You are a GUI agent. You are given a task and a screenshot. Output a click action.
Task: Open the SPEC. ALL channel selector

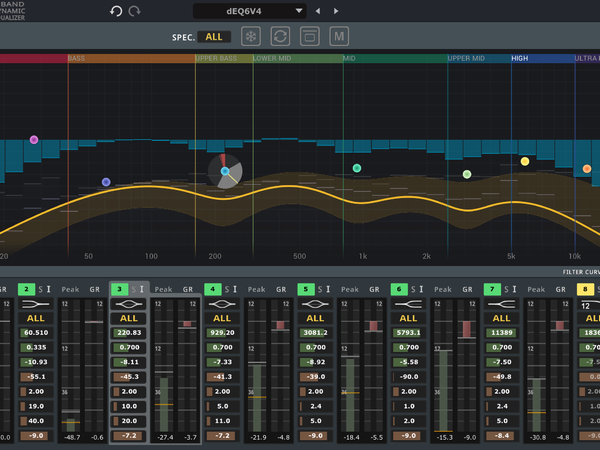click(214, 37)
